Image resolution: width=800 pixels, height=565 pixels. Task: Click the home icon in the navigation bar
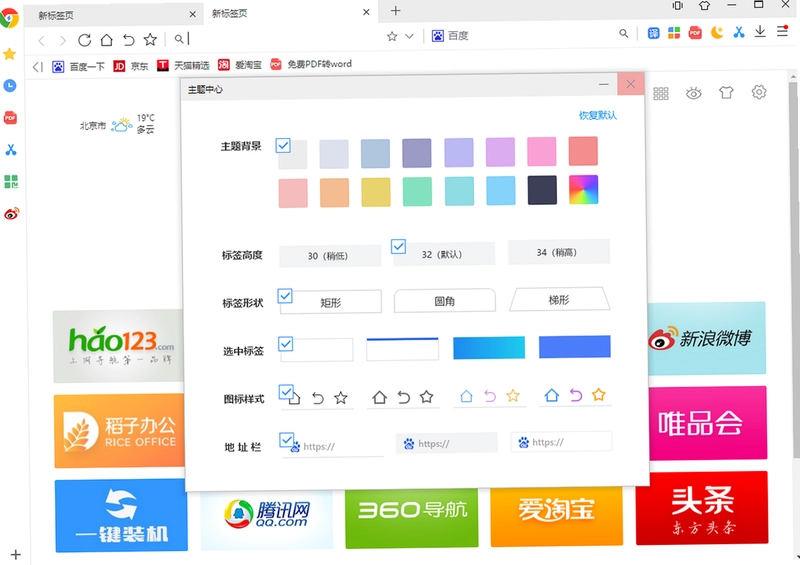tap(106, 39)
